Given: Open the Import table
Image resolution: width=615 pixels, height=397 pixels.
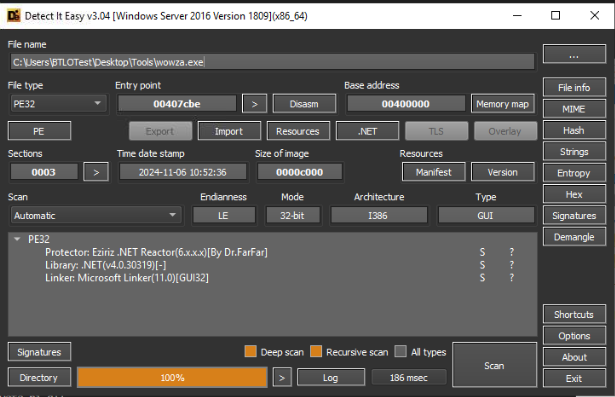Looking at the screenshot, I should coord(229,131).
